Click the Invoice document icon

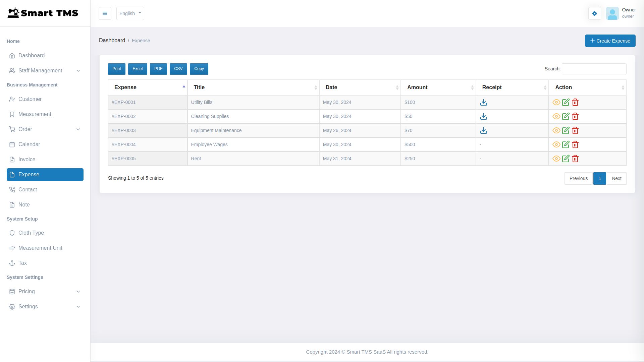pos(12,159)
